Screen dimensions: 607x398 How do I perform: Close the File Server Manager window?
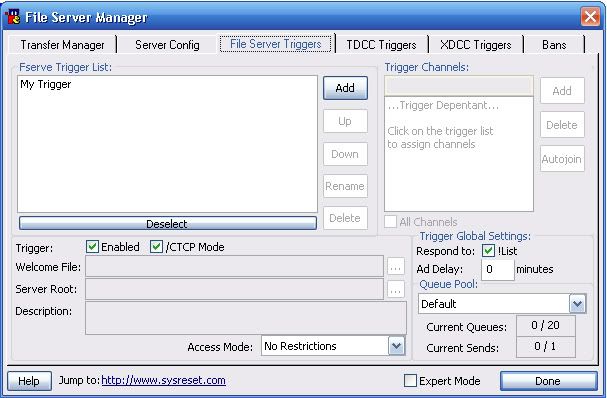click(590, 17)
